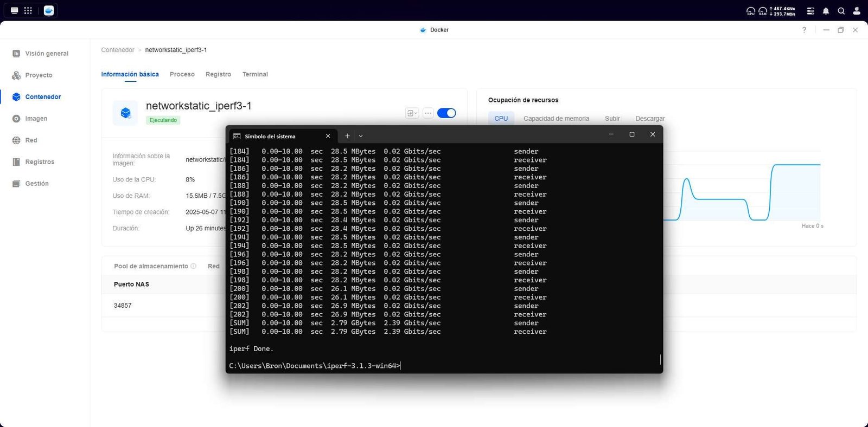This screenshot has height=427, width=868.
Task: Open a new terminal tab with plus
Action: click(347, 136)
